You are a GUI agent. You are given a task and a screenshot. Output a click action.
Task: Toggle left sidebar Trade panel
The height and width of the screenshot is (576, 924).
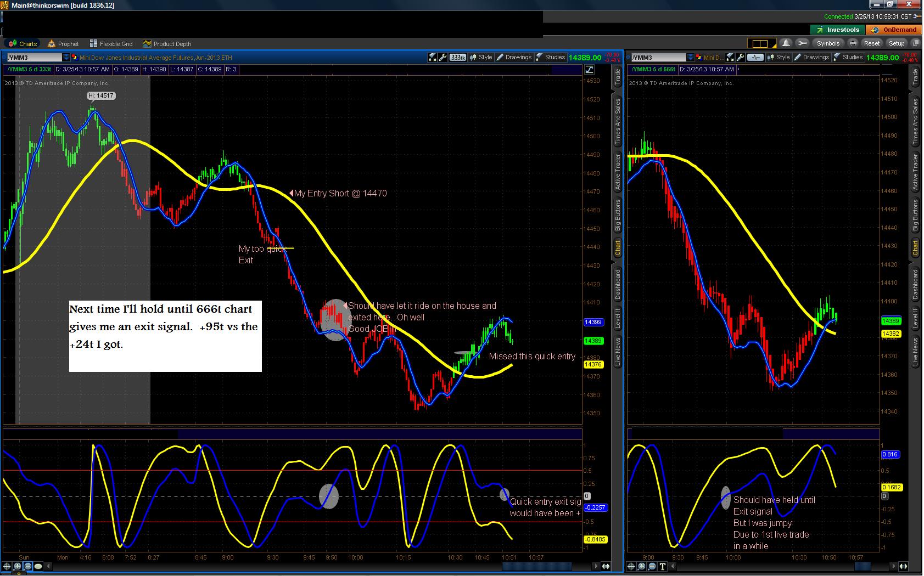[618, 76]
